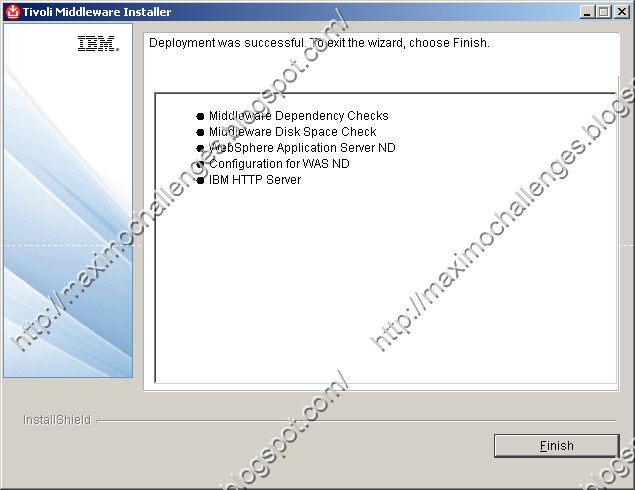The height and width of the screenshot is (490, 635).
Task: Click the IBM logo
Action: click(x=98, y=43)
